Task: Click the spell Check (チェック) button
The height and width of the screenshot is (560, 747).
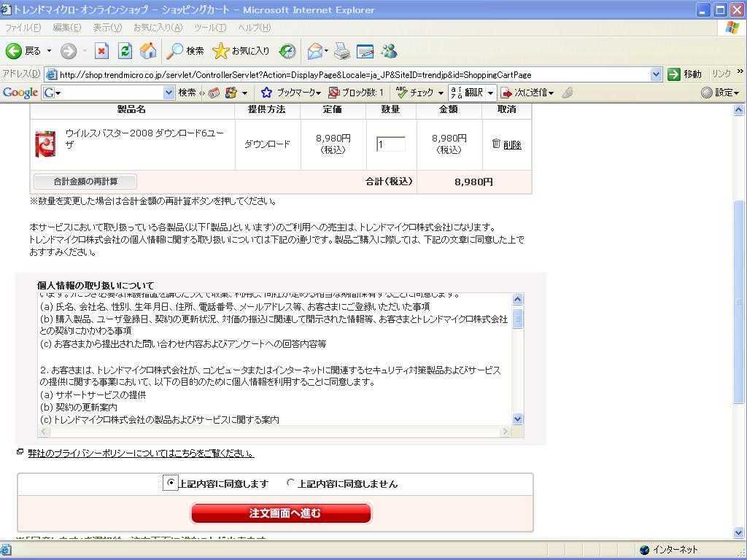Action: coord(414,93)
